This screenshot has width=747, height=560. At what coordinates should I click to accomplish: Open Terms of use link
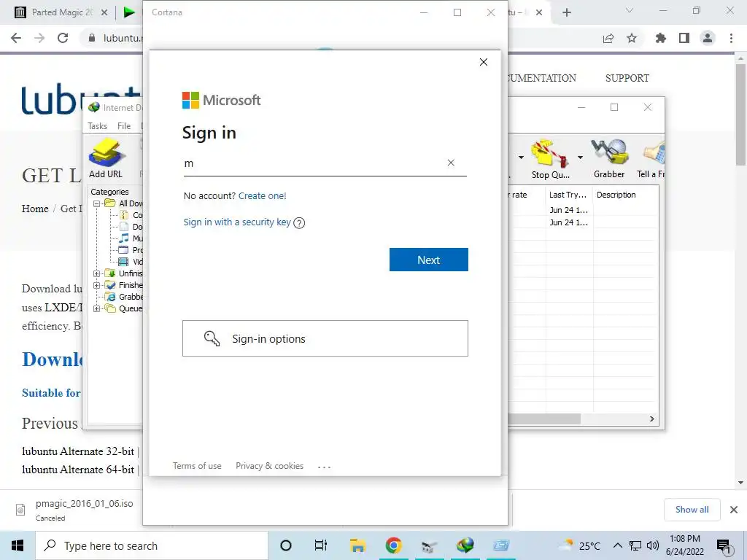(197, 466)
